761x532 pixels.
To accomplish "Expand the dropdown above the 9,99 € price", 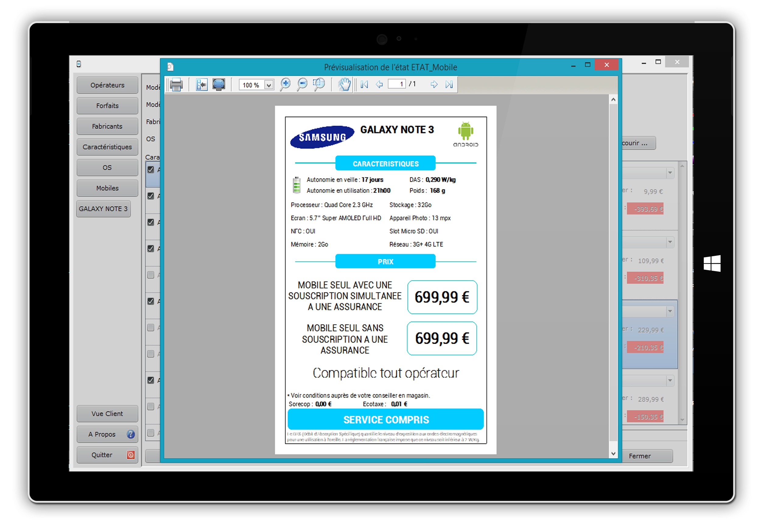I will [x=670, y=173].
